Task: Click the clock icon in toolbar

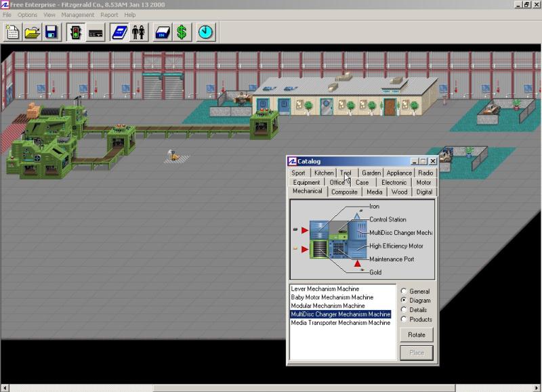Action: coord(205,32)
